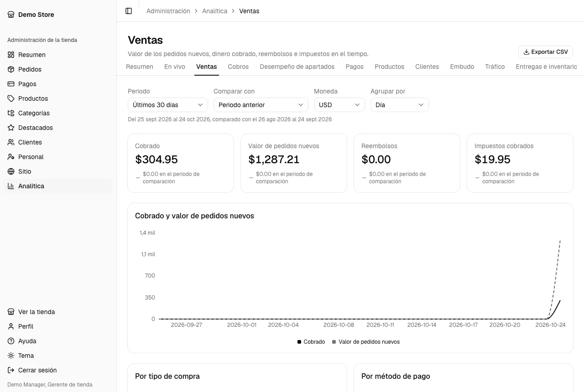
Task: Go to Analítica breadcrumb link
Action: [215, 11]
